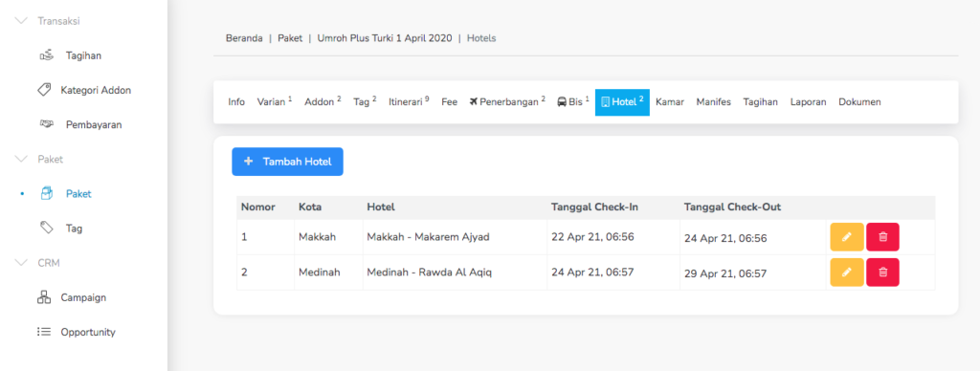Click the Pembayaran handshake icon

[46, 124]
